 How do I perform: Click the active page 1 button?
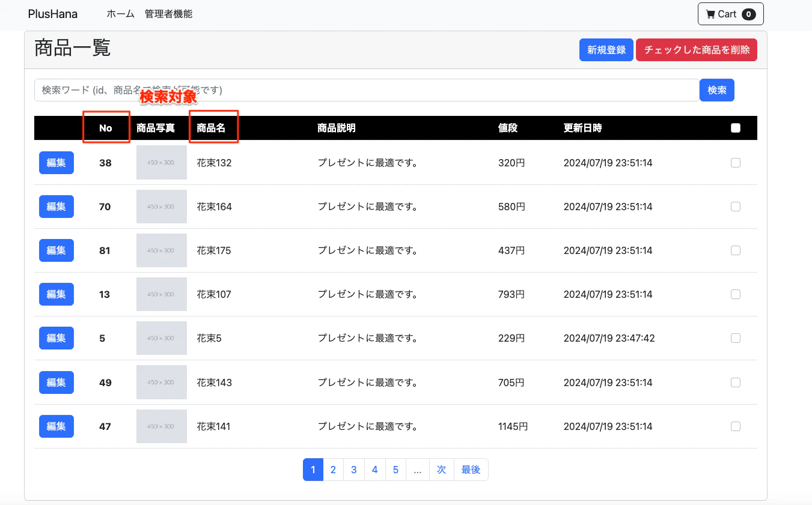313,470
